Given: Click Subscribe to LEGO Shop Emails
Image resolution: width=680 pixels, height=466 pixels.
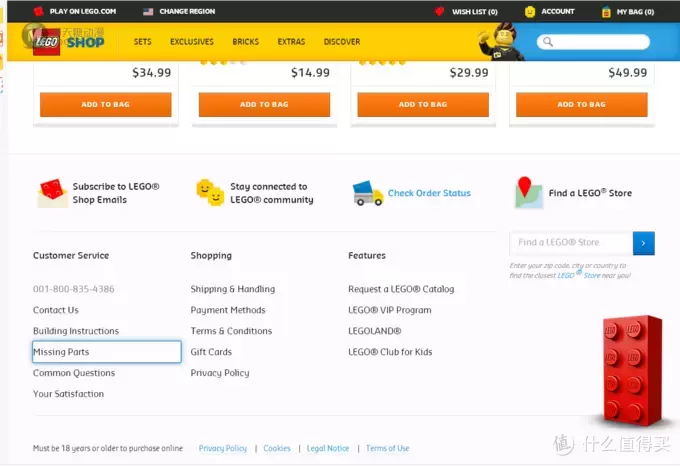Looking at the screenshot, I should click(x=116, y=193).
